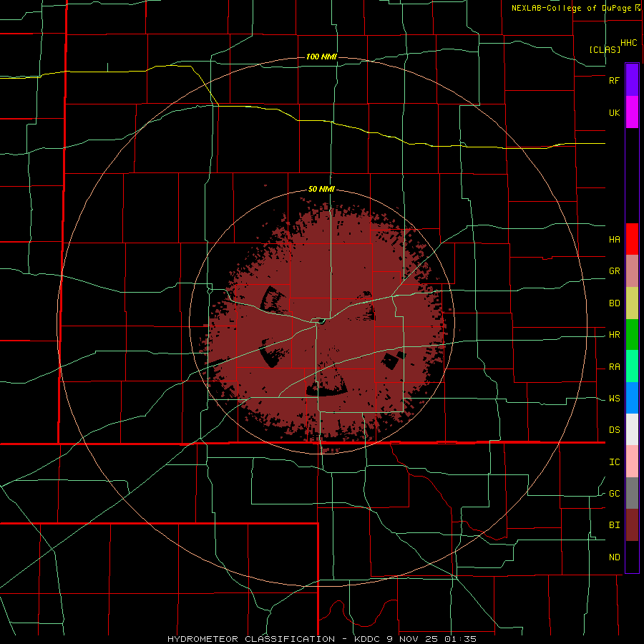644x644 pixels.
Task: Select the ND legend label
Action: coord(614,557)
